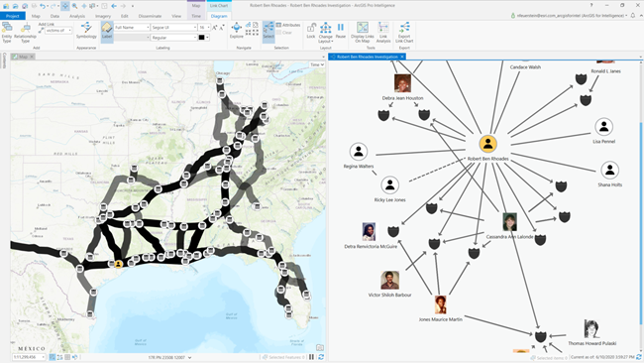Click the zoom magnifier in quick access
This screenshot has width=644, height=363.
[74, 6]
